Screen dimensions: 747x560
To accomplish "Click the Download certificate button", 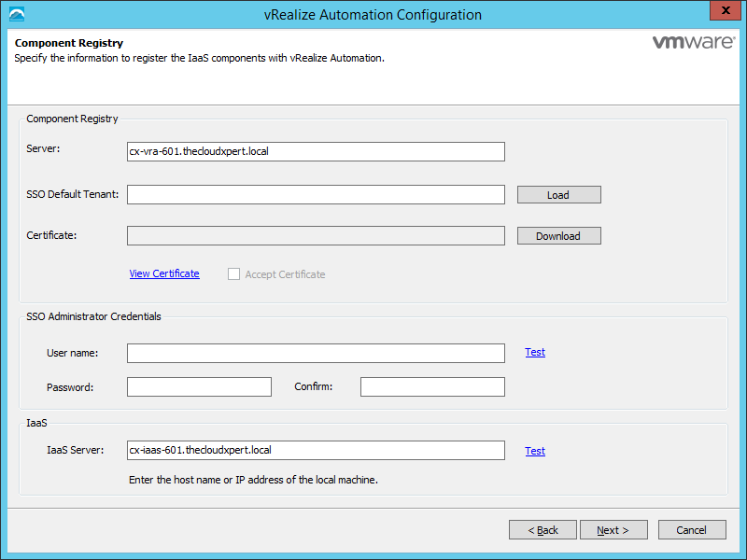I will (x=558, y=236).
